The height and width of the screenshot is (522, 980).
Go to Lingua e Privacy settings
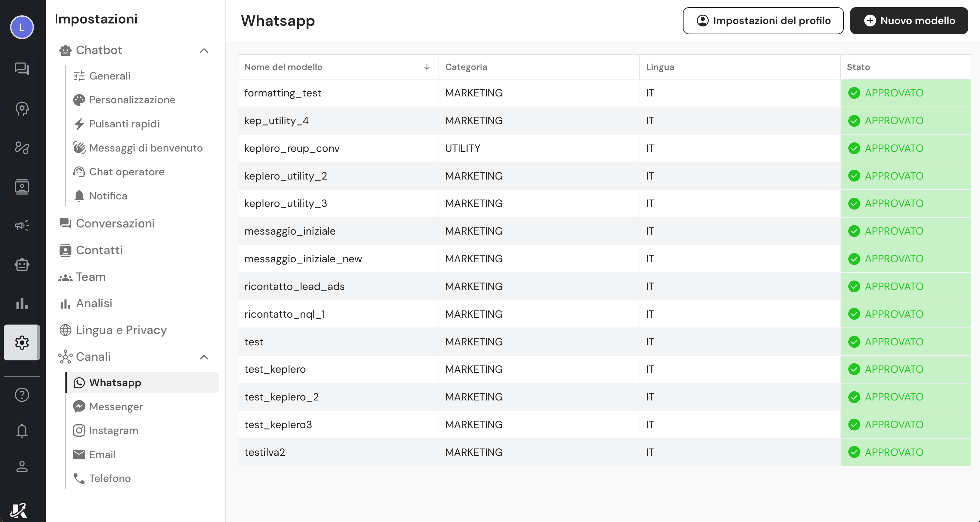121,330
